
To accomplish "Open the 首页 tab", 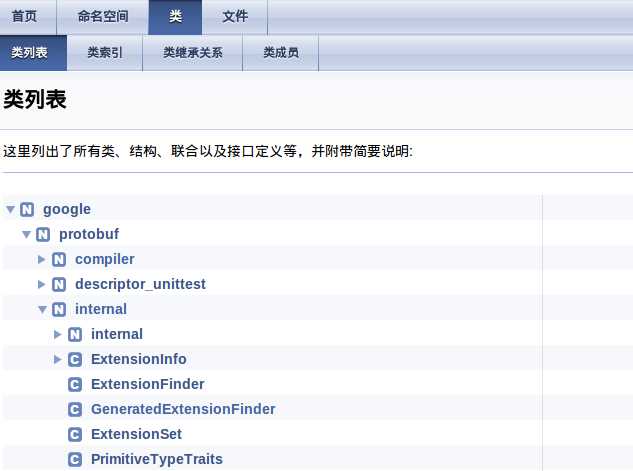I will pyautogui.click(x=28, y=17).
